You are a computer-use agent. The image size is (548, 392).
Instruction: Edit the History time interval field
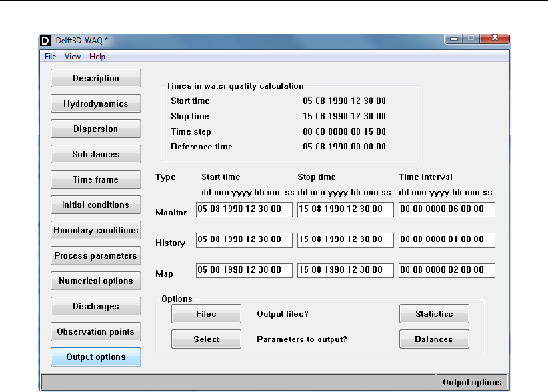pos(447,240)
